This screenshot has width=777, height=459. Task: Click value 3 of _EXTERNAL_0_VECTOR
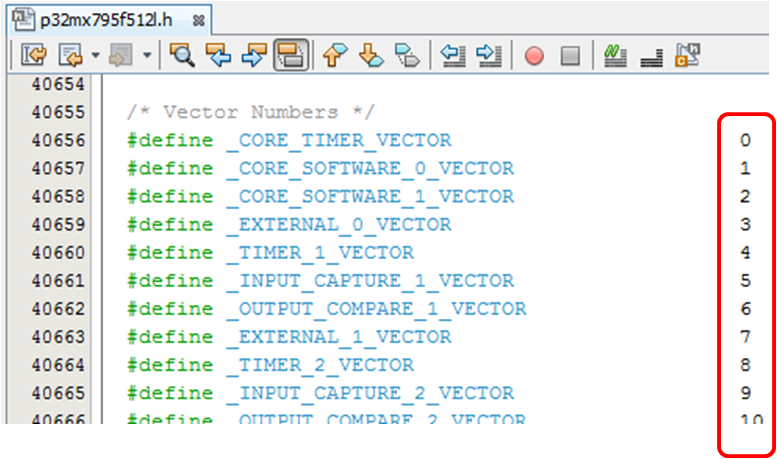745,225
